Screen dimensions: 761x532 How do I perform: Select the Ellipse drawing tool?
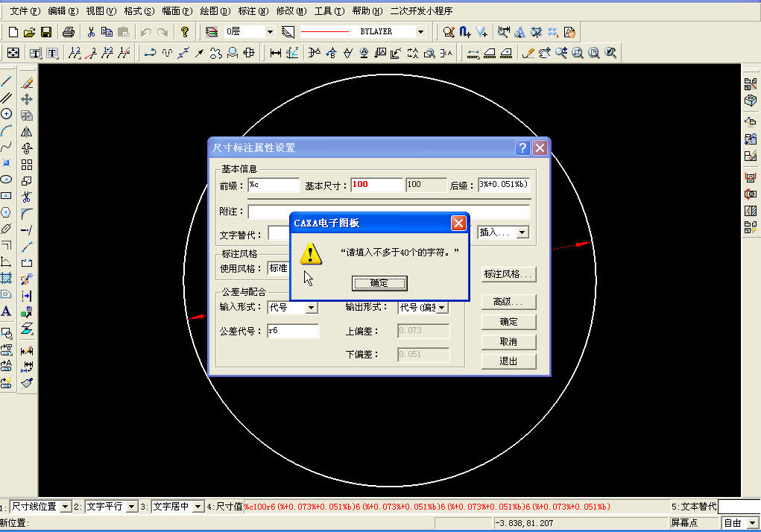click(6, 180)
